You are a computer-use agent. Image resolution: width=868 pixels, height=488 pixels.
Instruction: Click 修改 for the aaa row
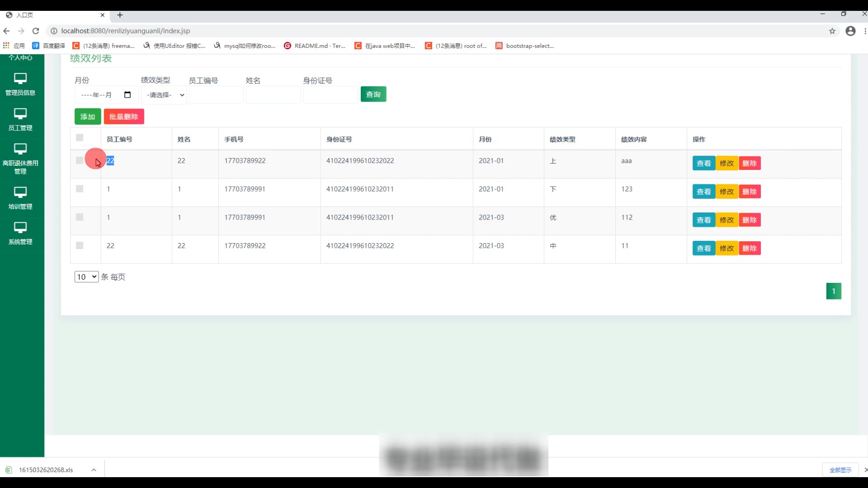727,163
